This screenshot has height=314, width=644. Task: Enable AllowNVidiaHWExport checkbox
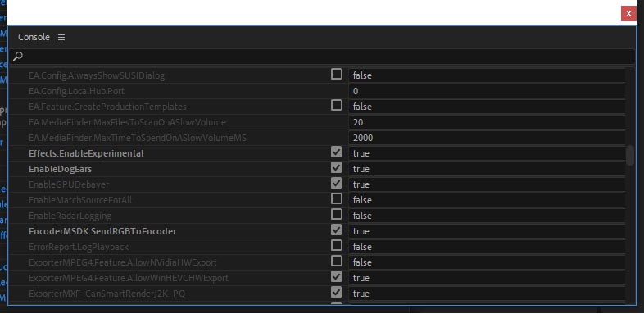tap(337, 262)
